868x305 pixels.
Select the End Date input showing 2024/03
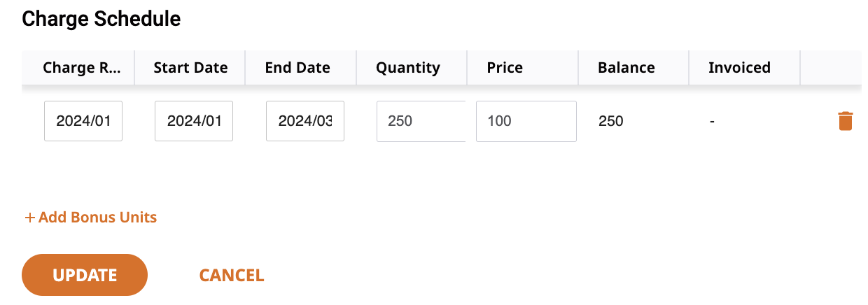tap(305, 121)
